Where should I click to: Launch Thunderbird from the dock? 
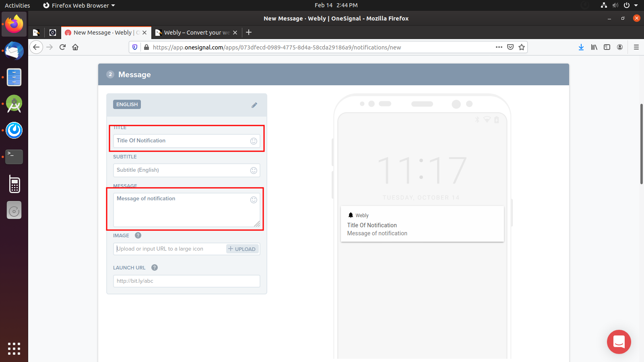[14, 51]
